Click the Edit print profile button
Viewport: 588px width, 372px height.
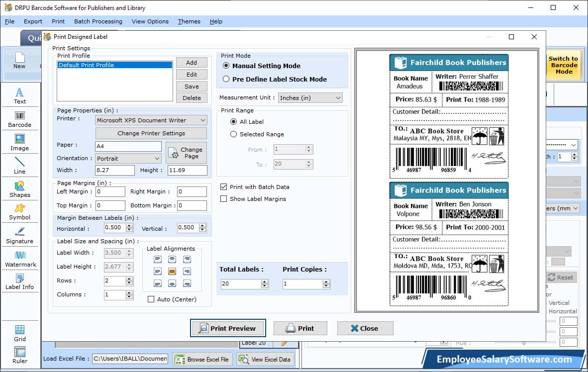[192, 75]
